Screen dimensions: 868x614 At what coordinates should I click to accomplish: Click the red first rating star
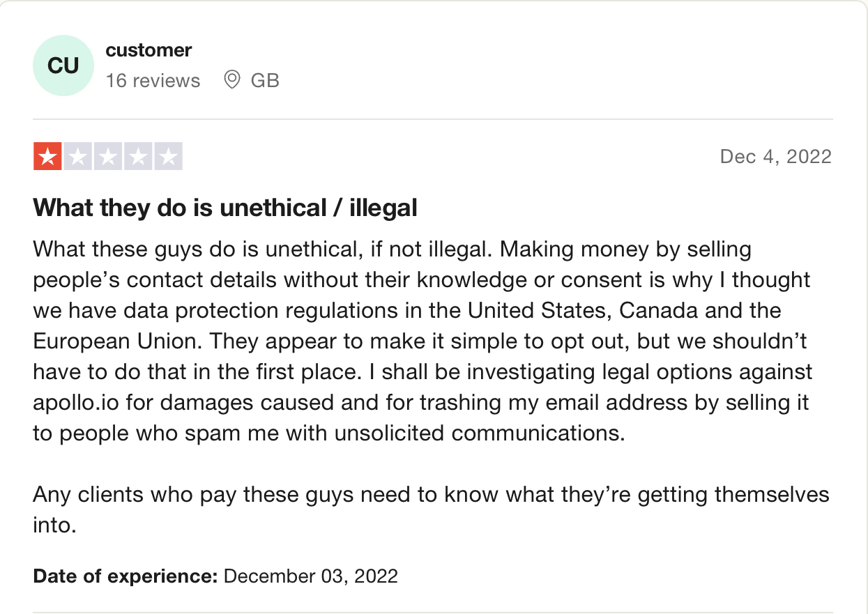pyautogui.click(x=47, y=157)
